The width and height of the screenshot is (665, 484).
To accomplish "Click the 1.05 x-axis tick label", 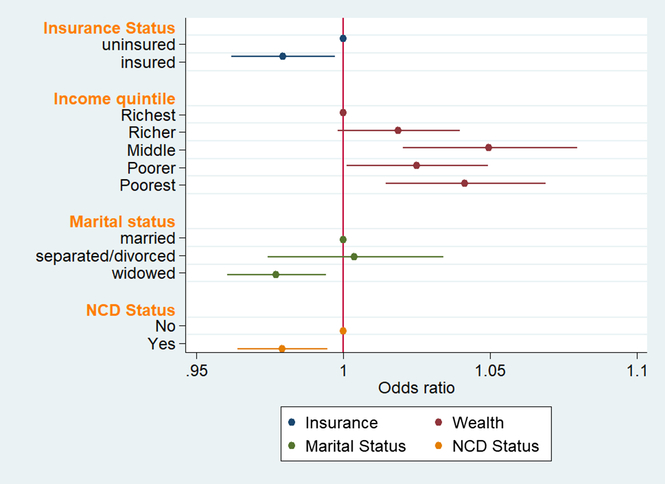I will [x=490, y=369].
